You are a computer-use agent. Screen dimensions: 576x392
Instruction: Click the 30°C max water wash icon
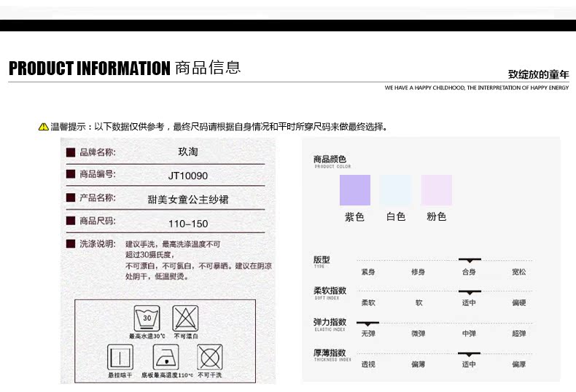(147, 318)
